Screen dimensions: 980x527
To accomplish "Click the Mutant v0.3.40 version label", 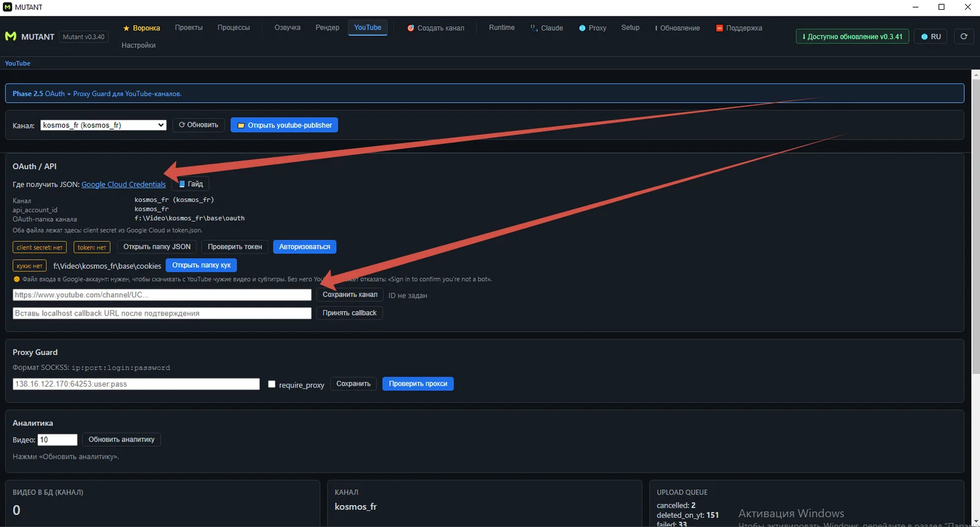I will pos(83,37).
